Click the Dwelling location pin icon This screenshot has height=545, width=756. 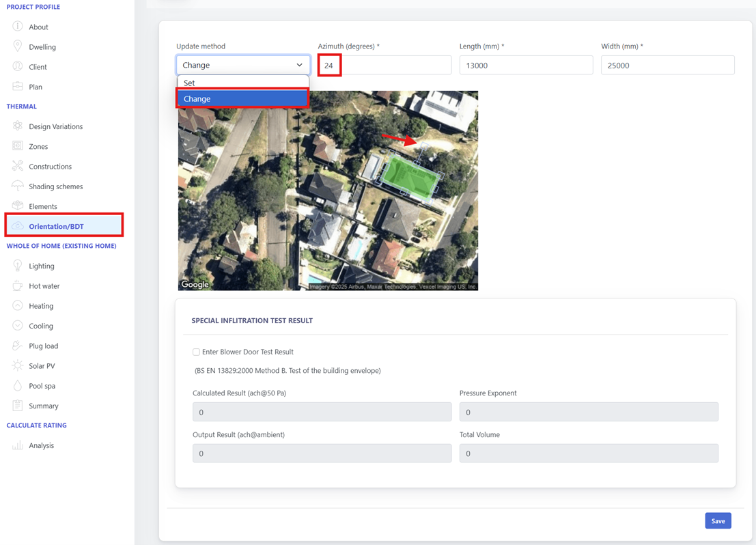(17, 46)
